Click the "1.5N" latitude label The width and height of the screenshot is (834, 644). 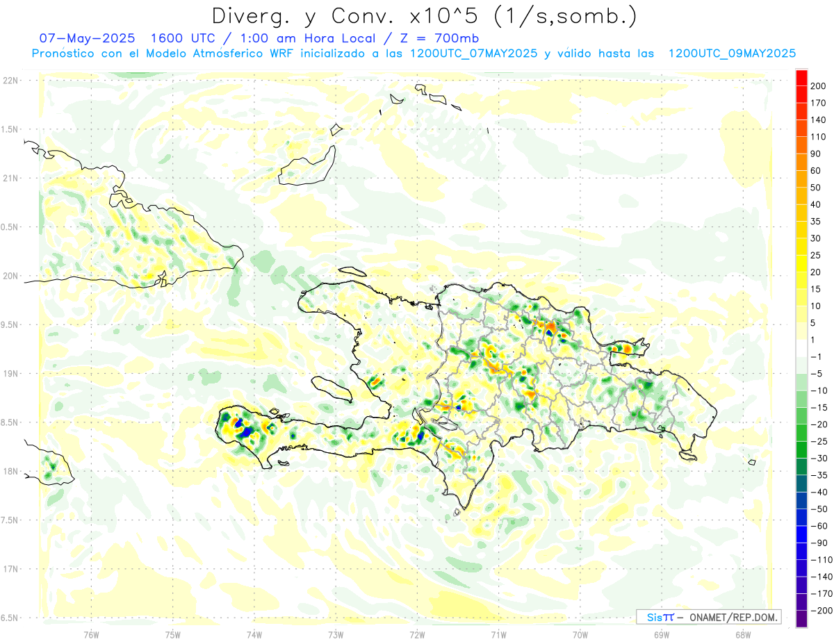click(x=10, y=129)
